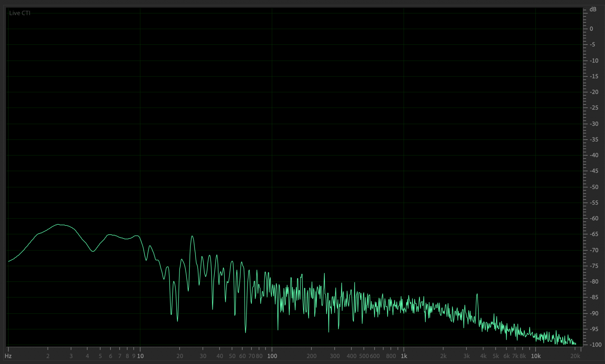This screenshot has width=605, height=364.
Task: Select the -15 dB scale label
Action: (x=594, y=76)
